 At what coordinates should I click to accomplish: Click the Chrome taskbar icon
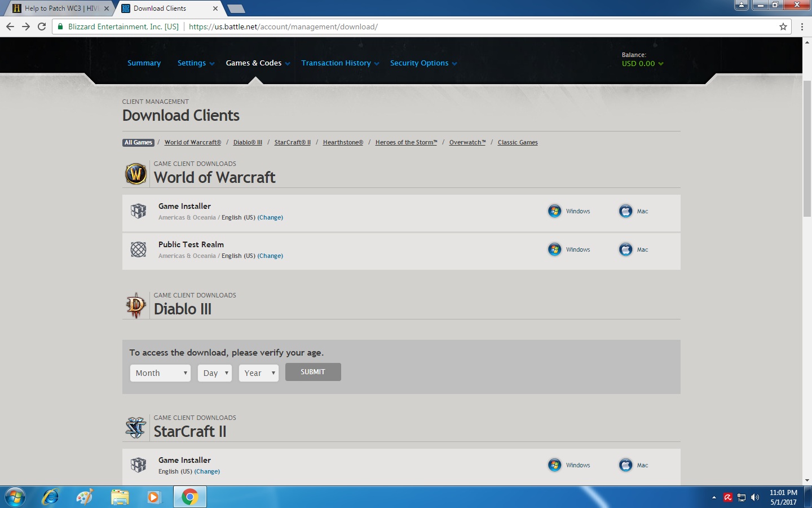190,497
